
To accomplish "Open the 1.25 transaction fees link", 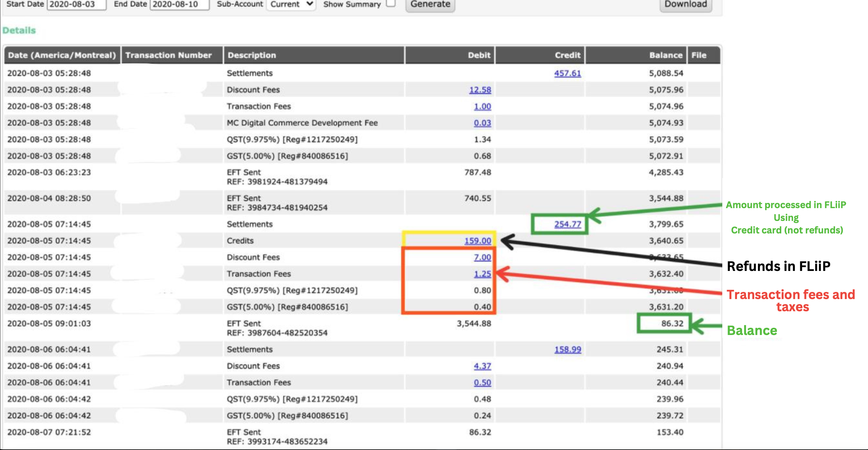I will coord(482,273).
